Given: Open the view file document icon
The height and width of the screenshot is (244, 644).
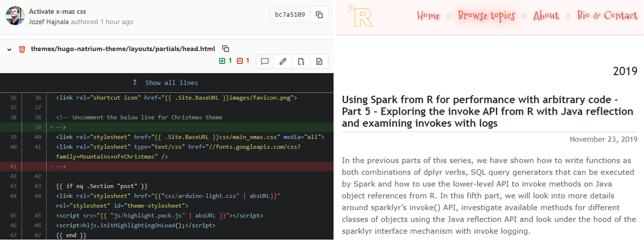Looking at the screenshot, I should click(319, 61).
